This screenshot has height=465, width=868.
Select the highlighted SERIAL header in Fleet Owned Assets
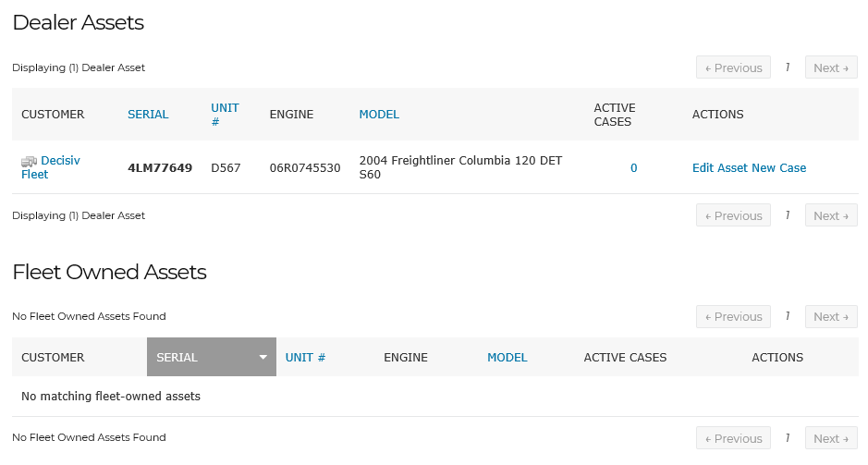(212, 357)
